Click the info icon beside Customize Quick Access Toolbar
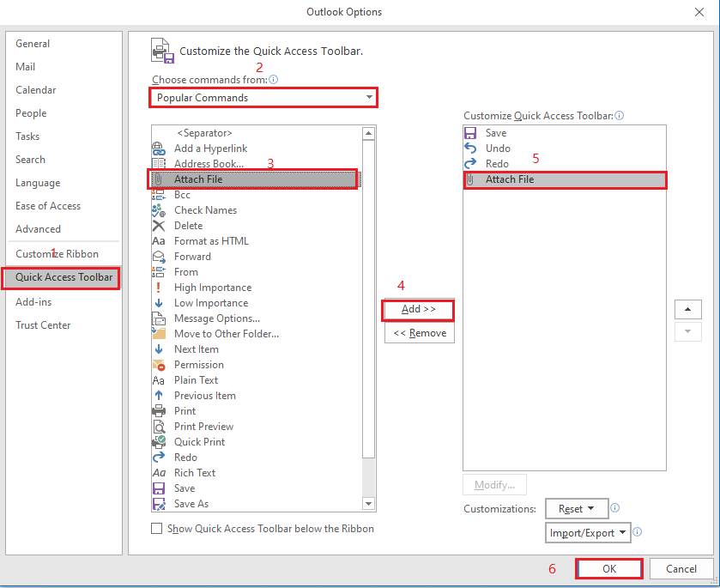 (619, 115)
